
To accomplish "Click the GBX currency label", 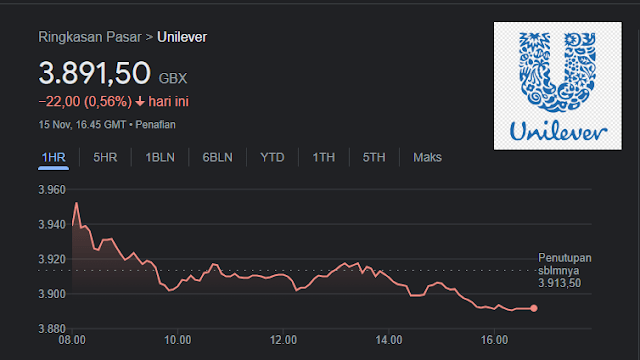I will pyautogui.click(x=173, y=78).
